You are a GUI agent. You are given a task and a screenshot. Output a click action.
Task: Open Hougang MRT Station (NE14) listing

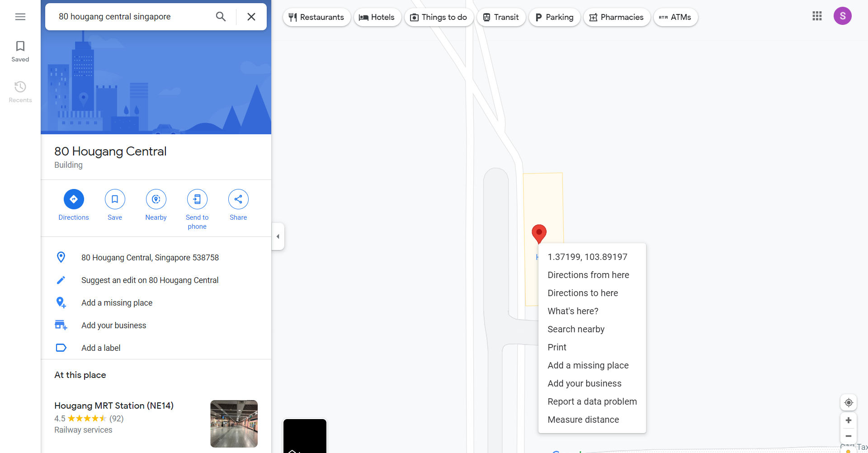[x=114, y=406]
